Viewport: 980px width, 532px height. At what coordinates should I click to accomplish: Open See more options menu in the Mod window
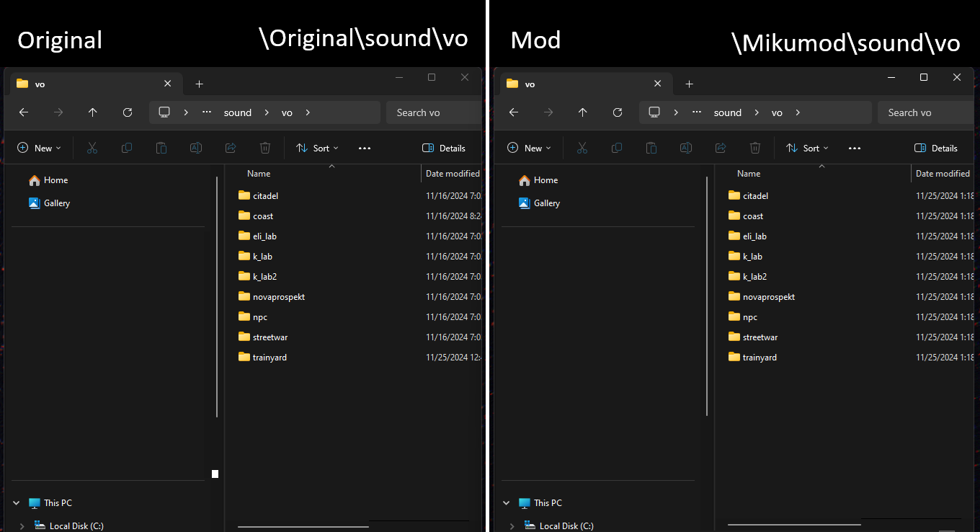(x=855, y=148)
